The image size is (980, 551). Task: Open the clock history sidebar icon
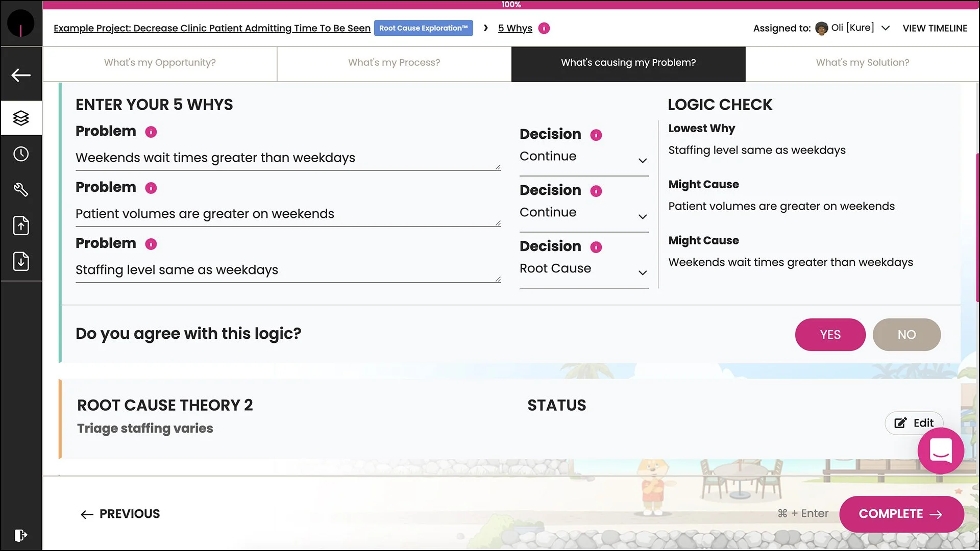pyautogui.click(x=21, y=154)
